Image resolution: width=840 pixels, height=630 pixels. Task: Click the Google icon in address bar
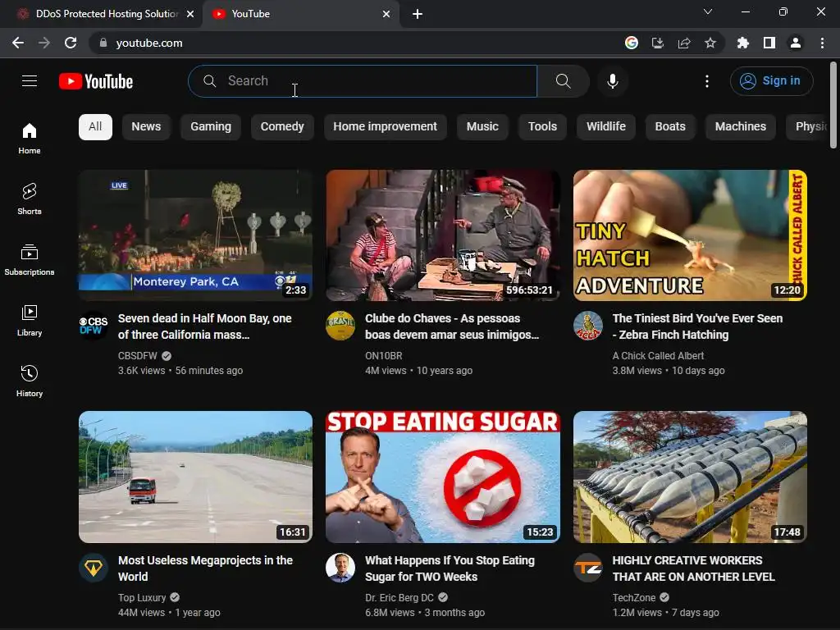632,43
